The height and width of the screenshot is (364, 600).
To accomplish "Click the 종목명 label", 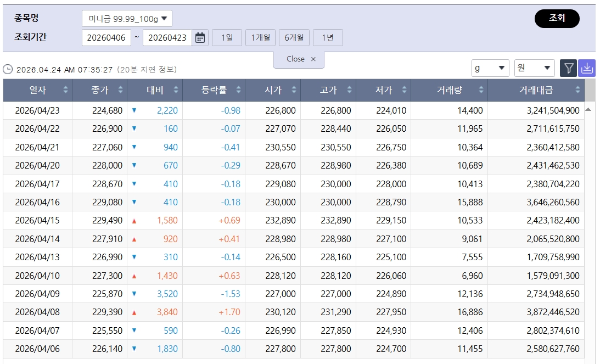I will point(26,18).
